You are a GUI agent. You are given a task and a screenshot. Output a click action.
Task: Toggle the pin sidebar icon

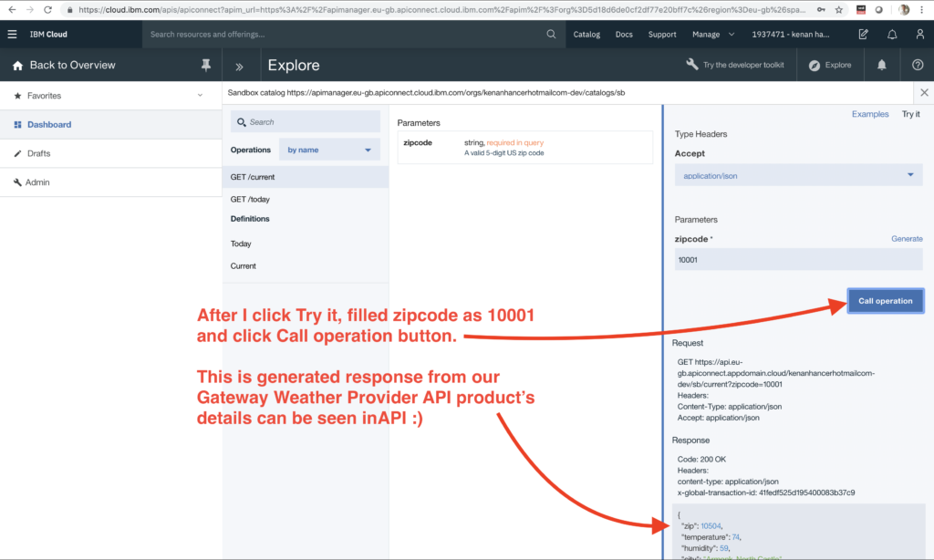pyautogui.click(x=206, y=66)
